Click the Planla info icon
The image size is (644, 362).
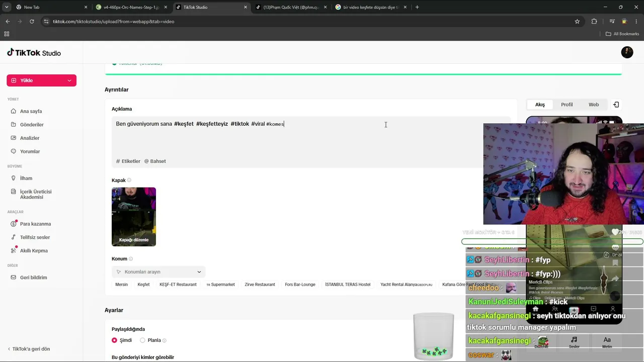pyautogui.click(x=165, y=340)
